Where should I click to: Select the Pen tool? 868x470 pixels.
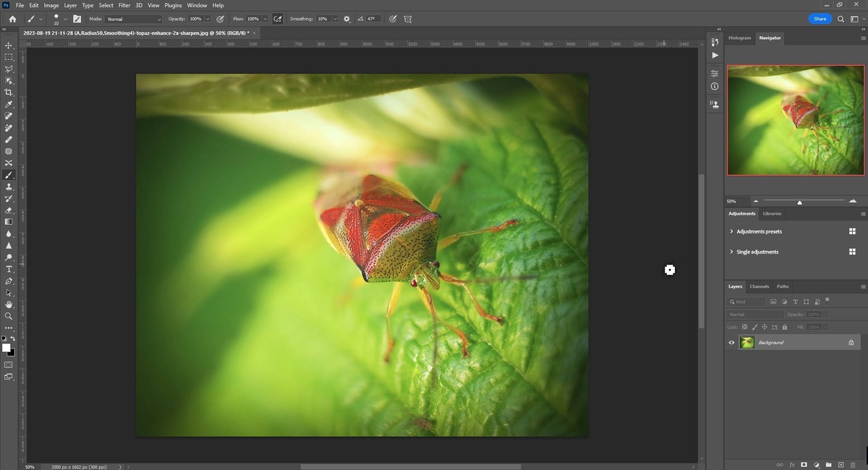click(x=9, y=281)
